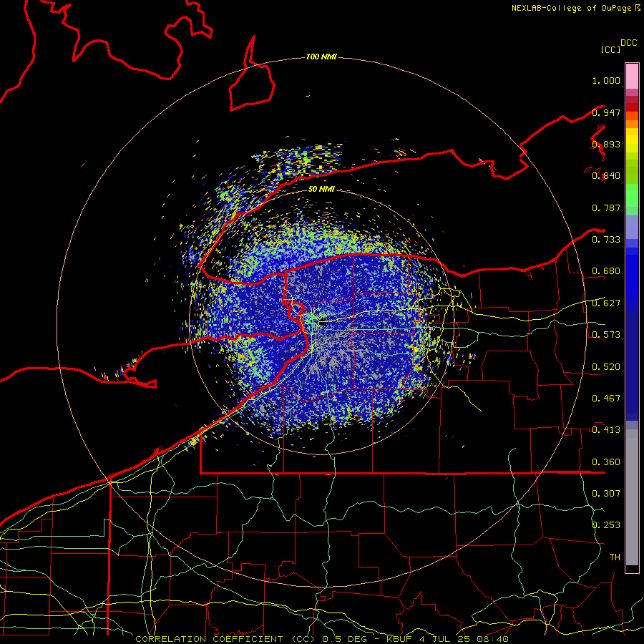Screen dimensions: 644x644
Task: Click the Correlation Coefficient KBUF caption text
Action: tap(322, 639)
